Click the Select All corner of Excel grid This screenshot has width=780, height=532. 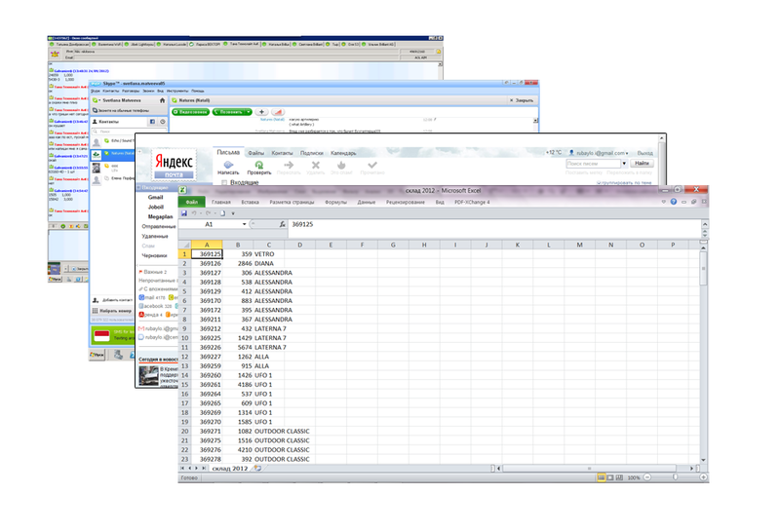(184, 245)
